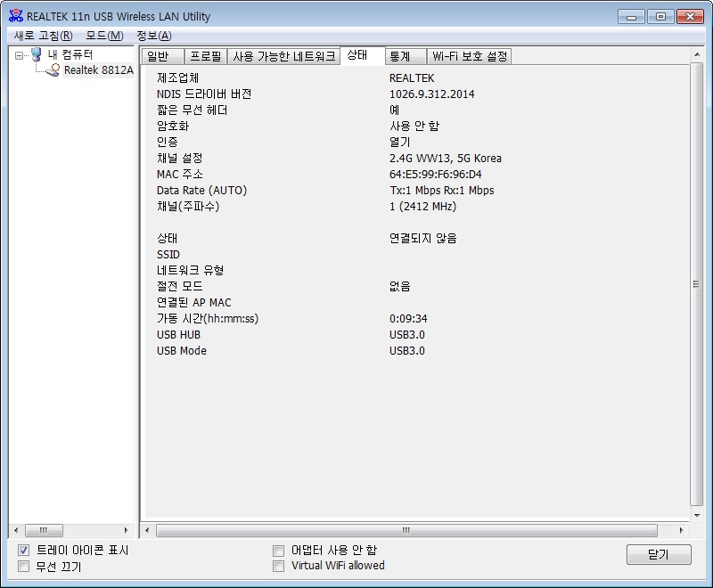Open the 새로 고침(R) menu
Viewport: 713px width, 588px height.
[x=43, y=36]
